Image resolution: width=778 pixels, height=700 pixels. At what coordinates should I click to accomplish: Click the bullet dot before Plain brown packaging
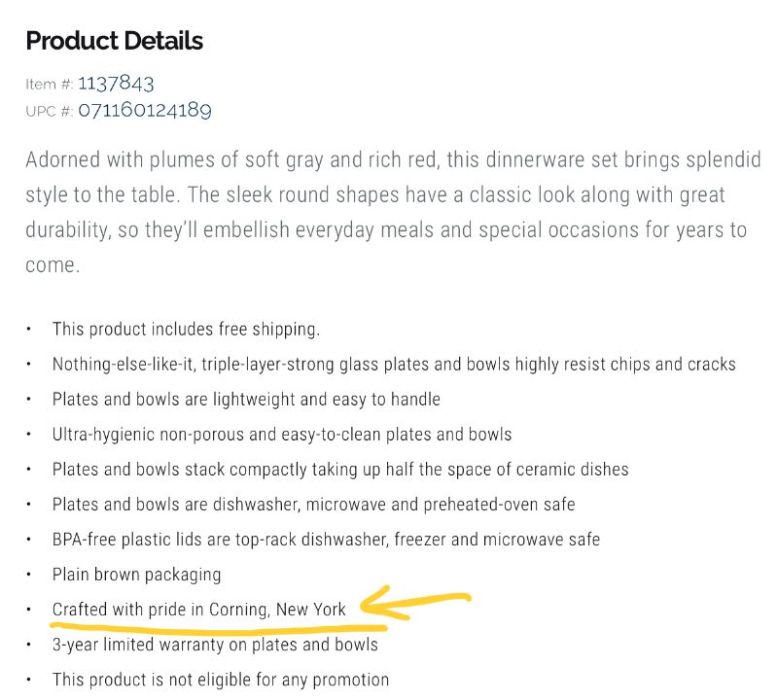point(29,574)
